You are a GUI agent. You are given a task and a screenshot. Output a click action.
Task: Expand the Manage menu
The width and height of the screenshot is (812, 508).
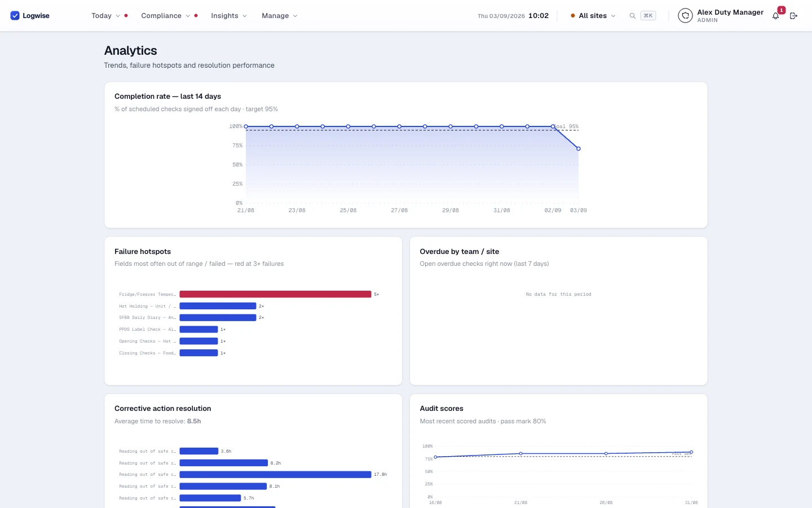click(x=279, y=16)
